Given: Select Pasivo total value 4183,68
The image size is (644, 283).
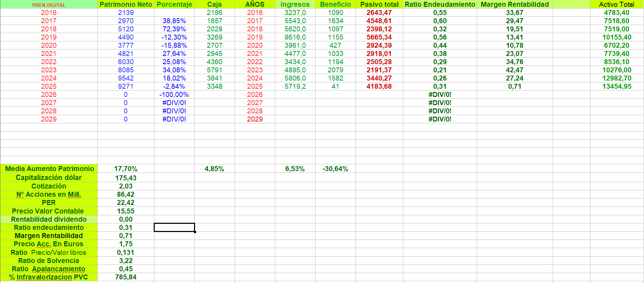Looking at the screenshot, I should tap(379, 87).
